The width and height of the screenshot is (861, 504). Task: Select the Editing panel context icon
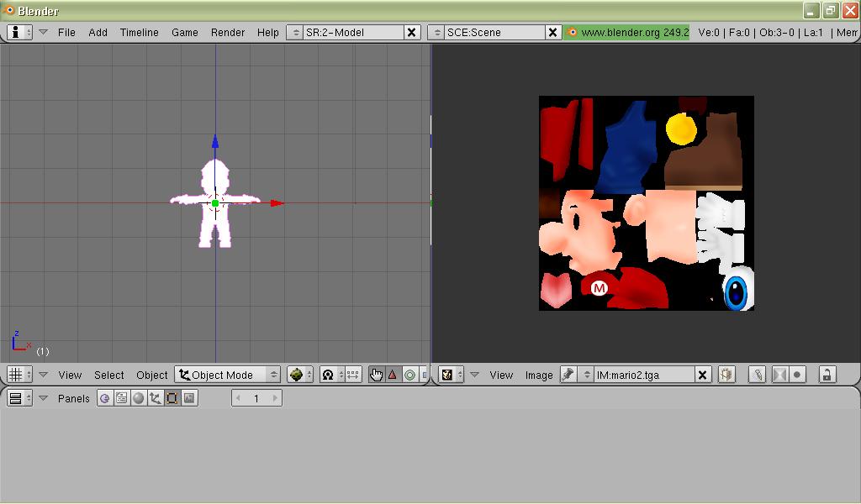click(172, 398)
